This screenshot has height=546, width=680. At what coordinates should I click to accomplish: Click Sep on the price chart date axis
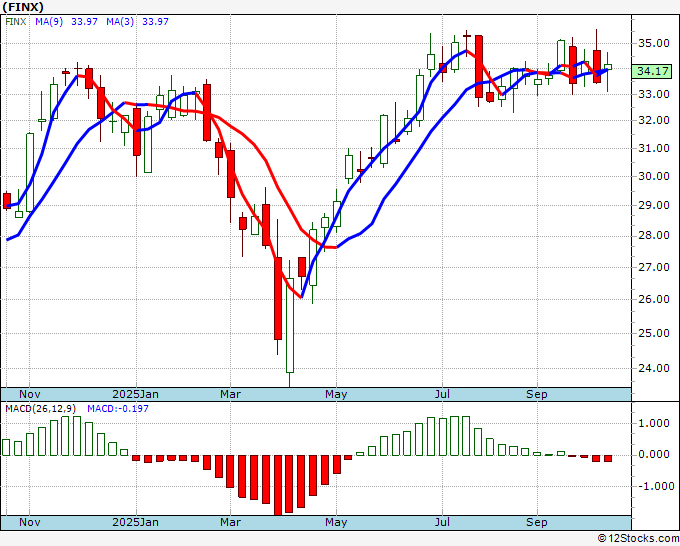[537, 394]
